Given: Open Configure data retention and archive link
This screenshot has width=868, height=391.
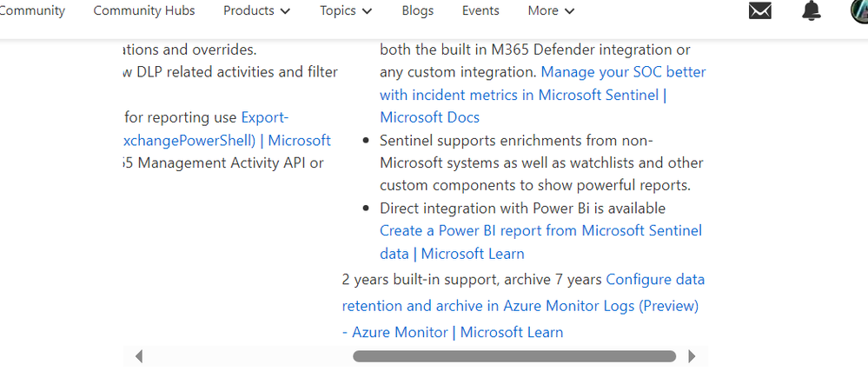Looking at the screenshot, I should coord(655,280).
